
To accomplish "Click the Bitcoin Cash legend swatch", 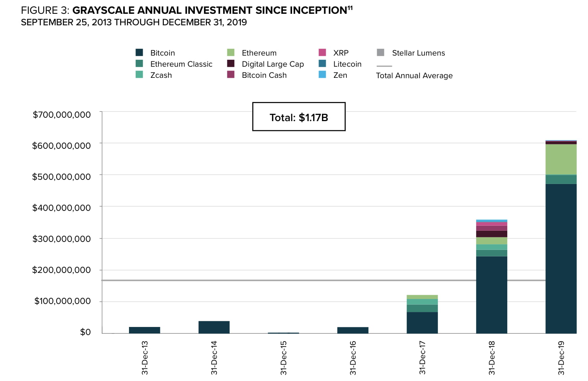I will (231, 75).
